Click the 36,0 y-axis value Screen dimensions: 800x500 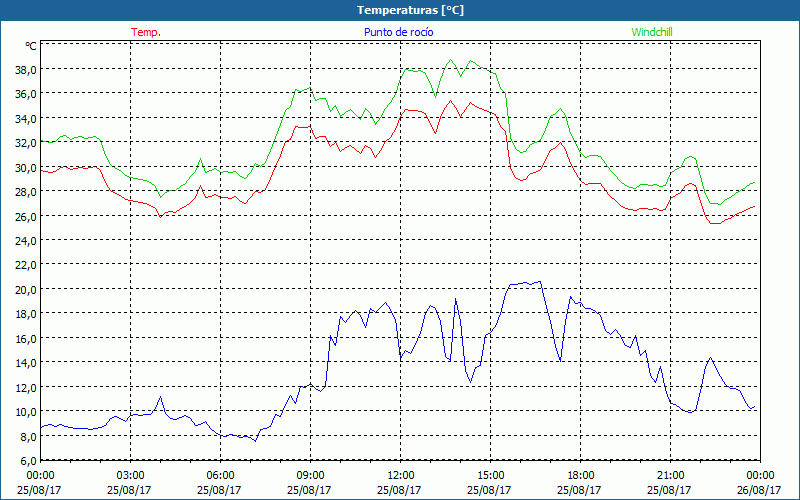(x=26, y=94)
